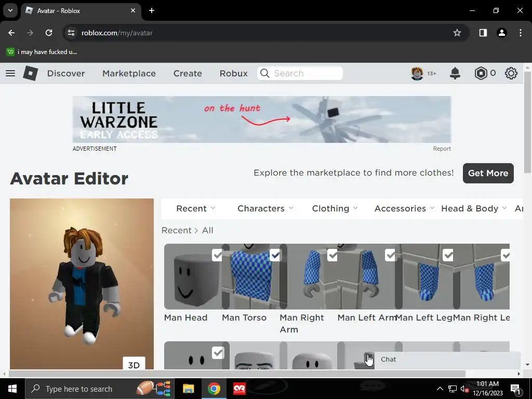Click the Chrome address bar URL
The image size is (532, 399).
click(x=117, y=33)
